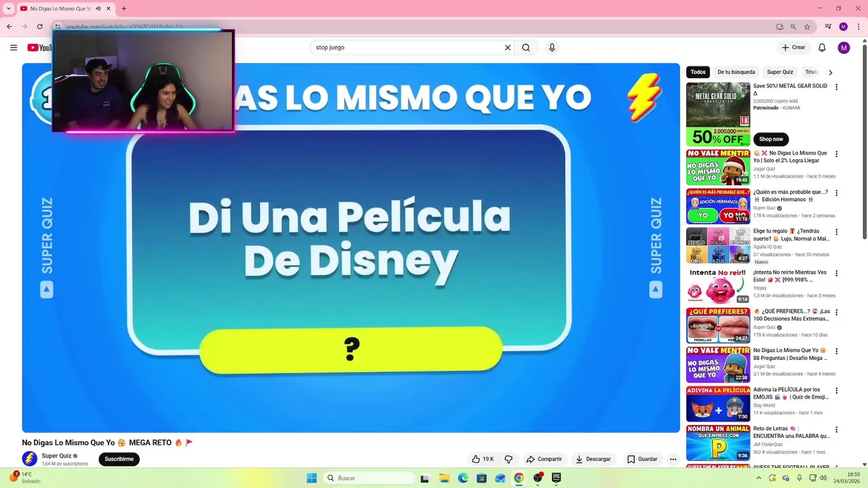The height and width of the screenshot is (488, 868).
Task: Subscribe with the Suscribirme button
Action: tap(119, 459)
